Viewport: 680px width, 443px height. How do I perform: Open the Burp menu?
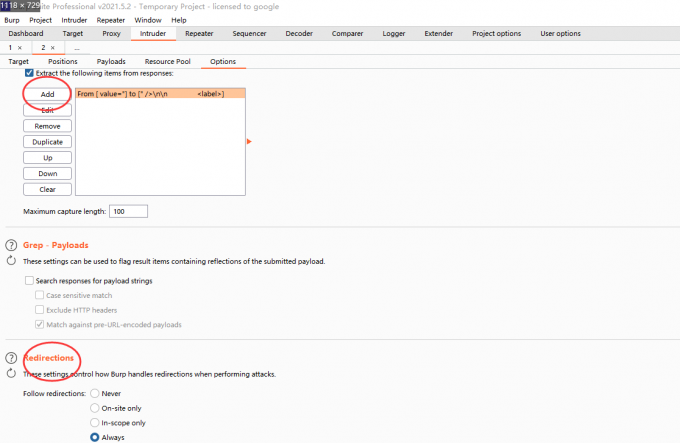tap(12, 20)
